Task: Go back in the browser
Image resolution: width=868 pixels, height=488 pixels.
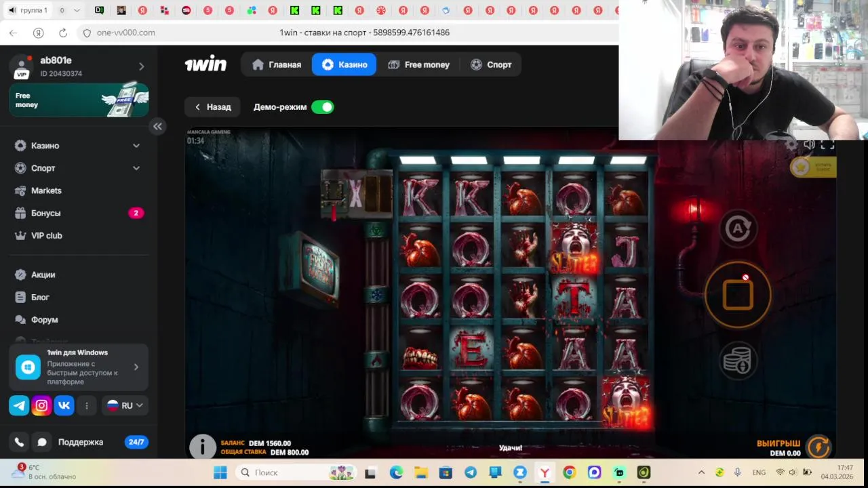Action: coord(14,33)
